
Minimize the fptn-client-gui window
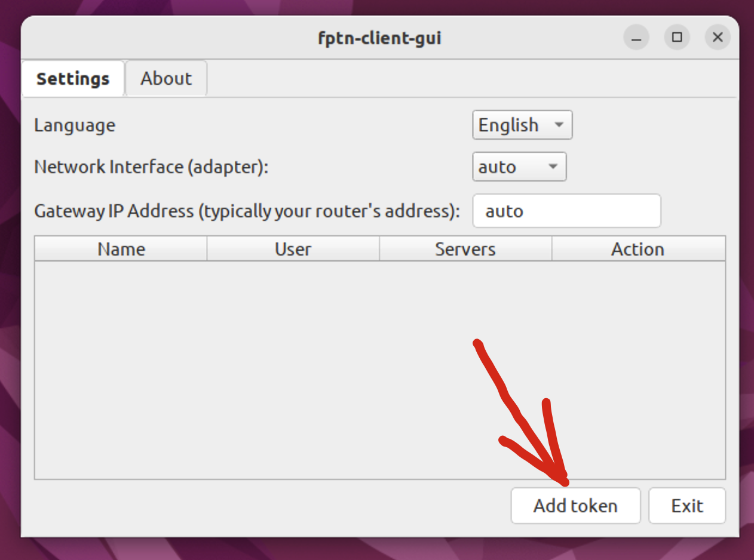[636, 37]
